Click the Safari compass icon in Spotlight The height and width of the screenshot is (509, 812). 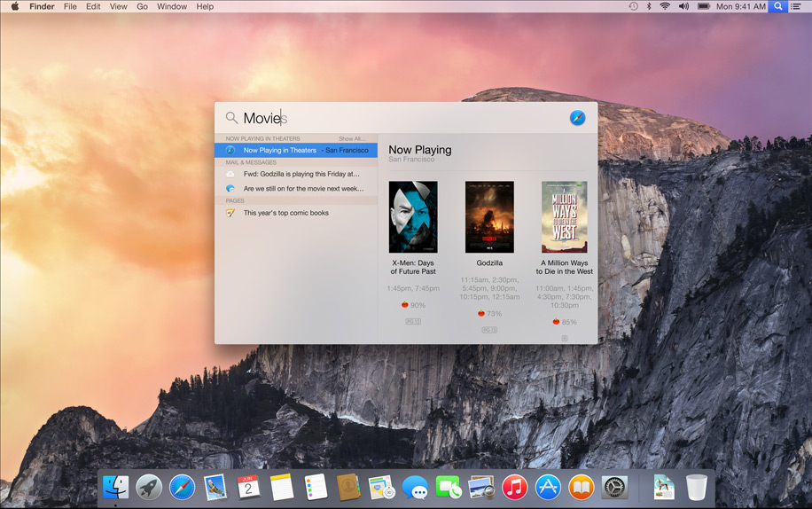coord(577,118)
